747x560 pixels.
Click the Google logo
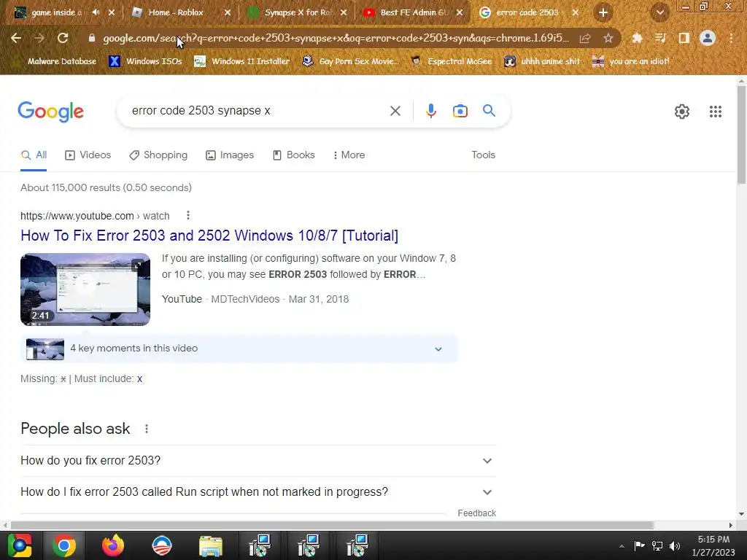pyautogui.click(x=50, y=112)
